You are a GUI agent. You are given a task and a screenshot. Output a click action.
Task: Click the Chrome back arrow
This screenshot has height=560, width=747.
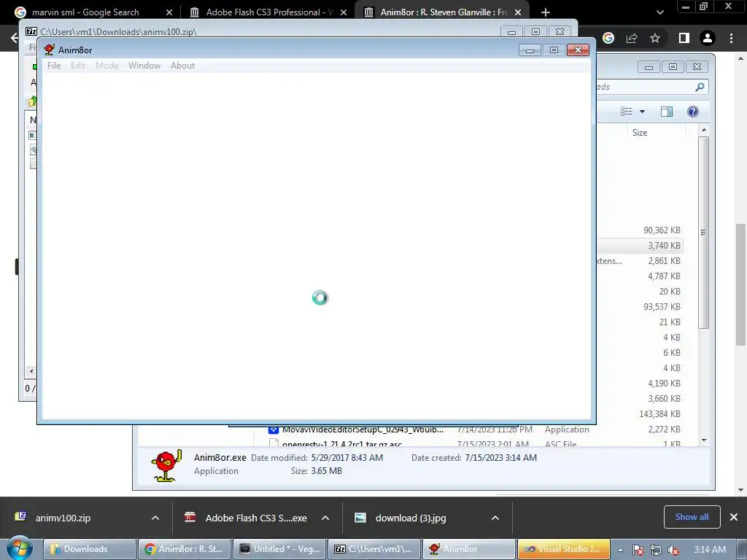pos(15,38)
